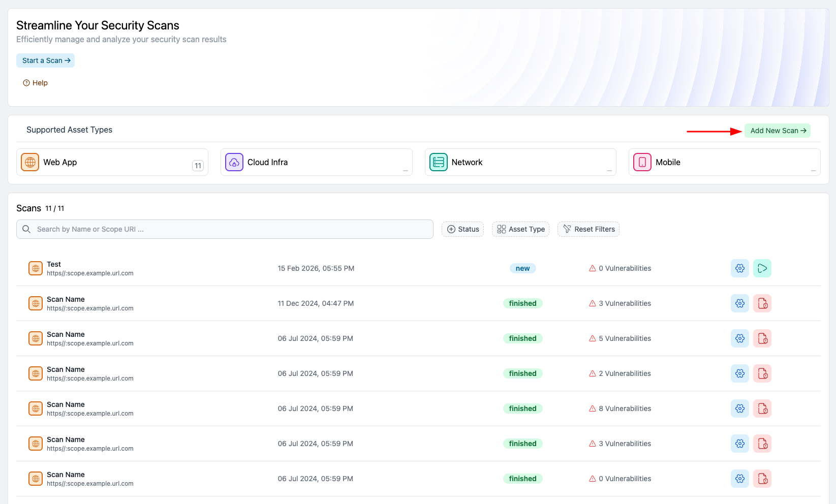
Task: Open the Asset Type filter dropdown
Action: pos(520,229)
